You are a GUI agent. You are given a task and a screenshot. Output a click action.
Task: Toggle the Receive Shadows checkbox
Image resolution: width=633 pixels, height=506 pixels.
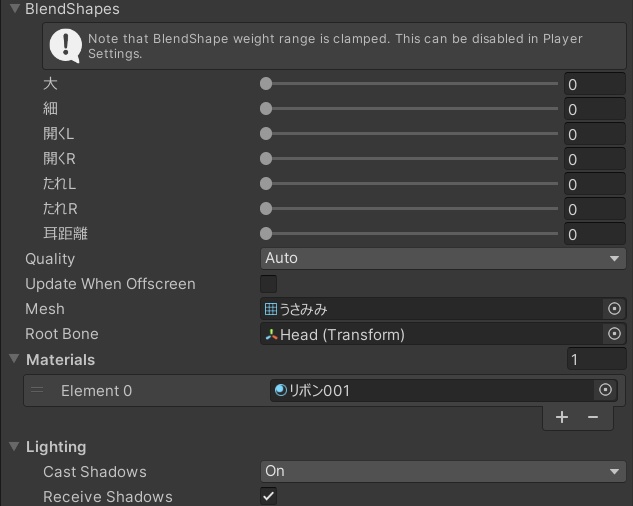click(x=269, y=496)
